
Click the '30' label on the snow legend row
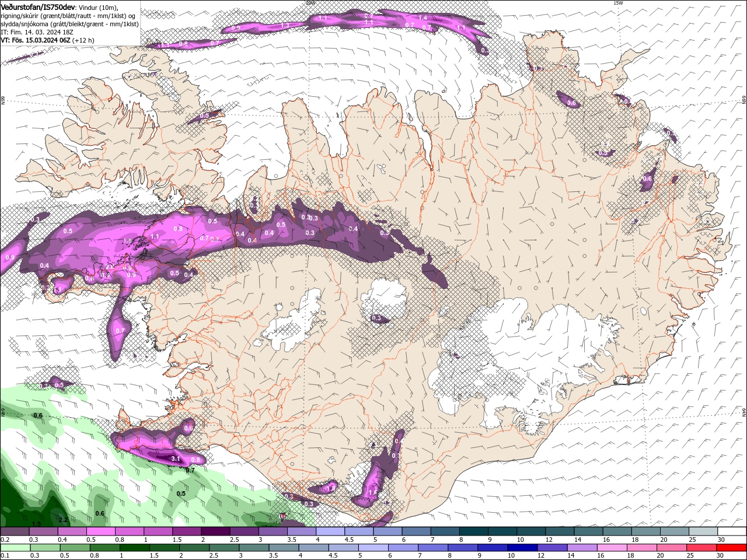721,540
